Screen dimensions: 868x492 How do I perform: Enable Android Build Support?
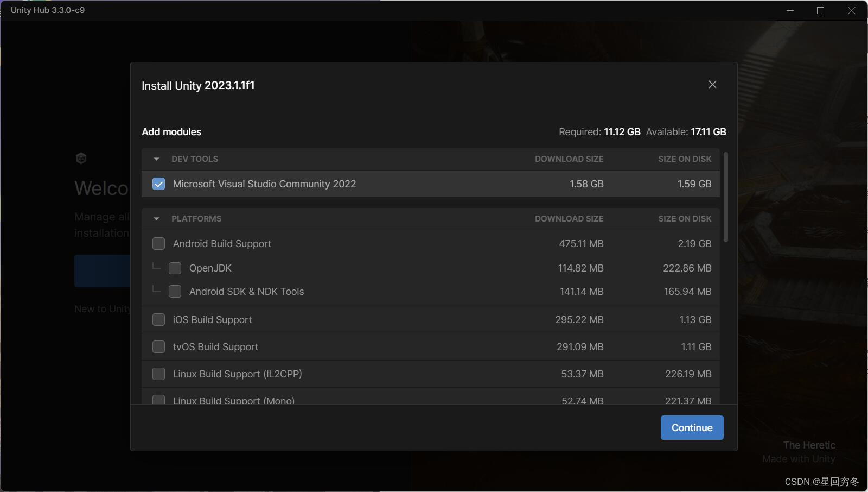pyautogui.click(x=158, y=243)
